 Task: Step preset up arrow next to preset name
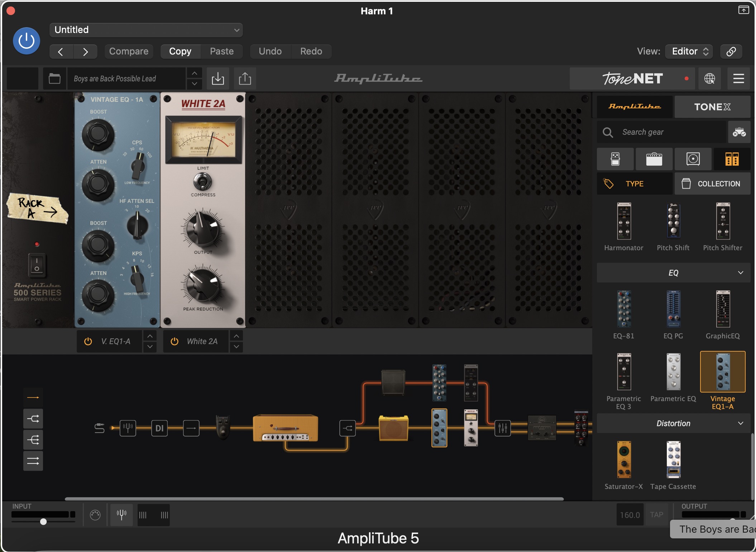click(194, 73)
